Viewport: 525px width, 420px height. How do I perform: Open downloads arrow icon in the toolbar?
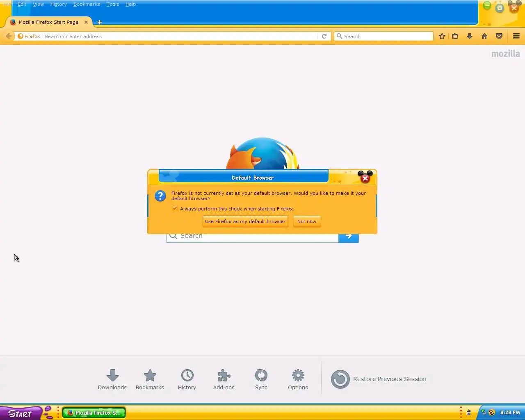470,36
